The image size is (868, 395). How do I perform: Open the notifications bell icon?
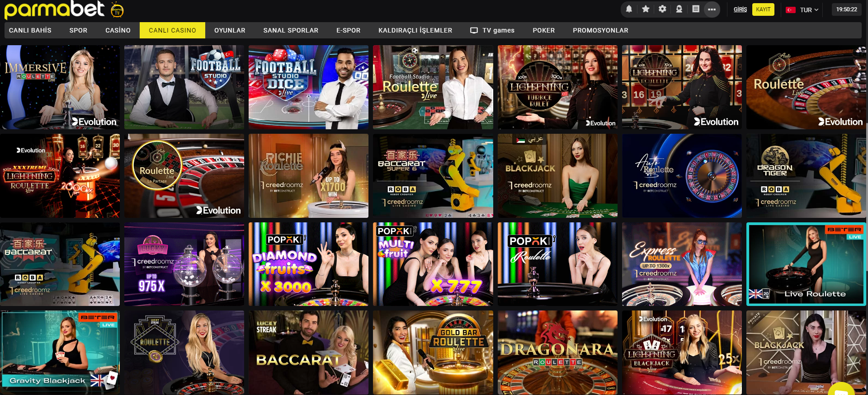click(629, 9)
